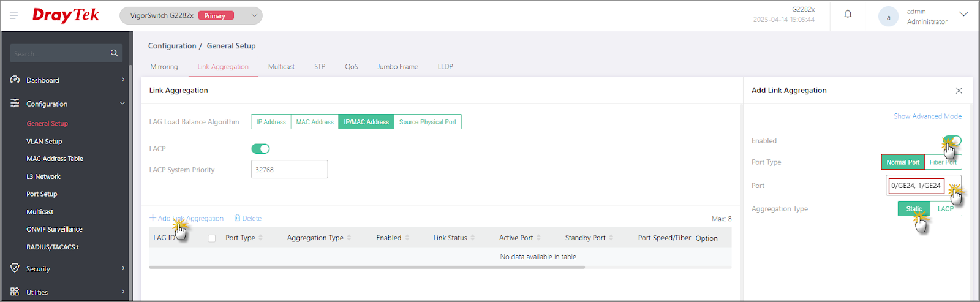Set aggregation type to LACP
The height and width of the screenshot is (302, 980).
point(946,209)
